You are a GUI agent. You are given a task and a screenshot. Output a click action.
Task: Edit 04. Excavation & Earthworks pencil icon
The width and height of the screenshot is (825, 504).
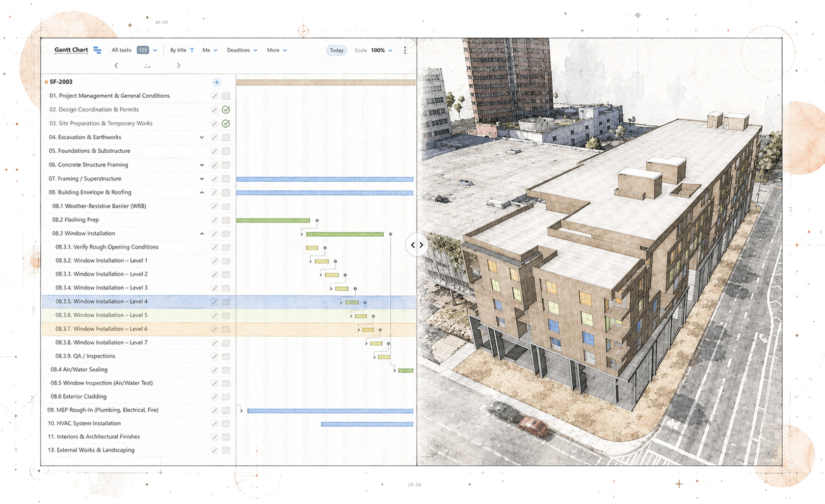[x=215, y=137]
